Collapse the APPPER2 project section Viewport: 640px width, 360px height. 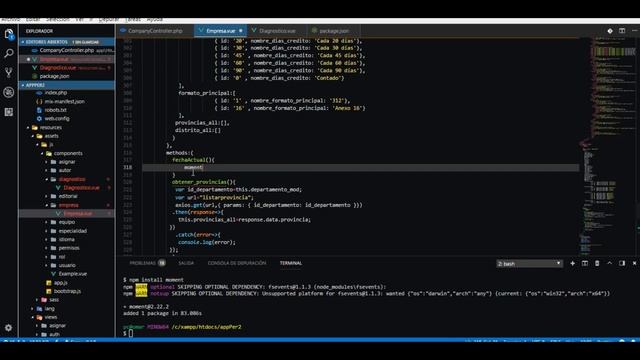[23, 85]
